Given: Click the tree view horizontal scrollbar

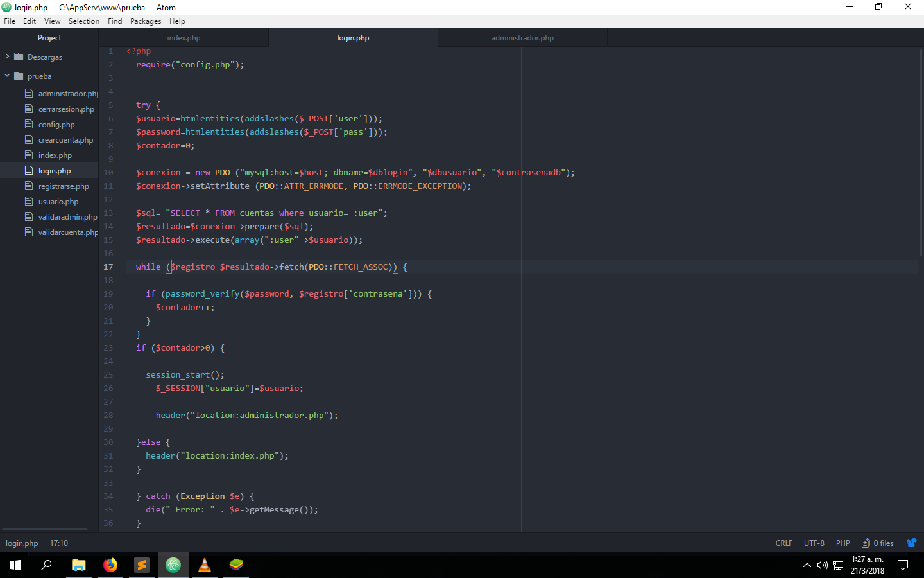Looking at the screenshot, I should pyautogui.click(x=45, y=529).
